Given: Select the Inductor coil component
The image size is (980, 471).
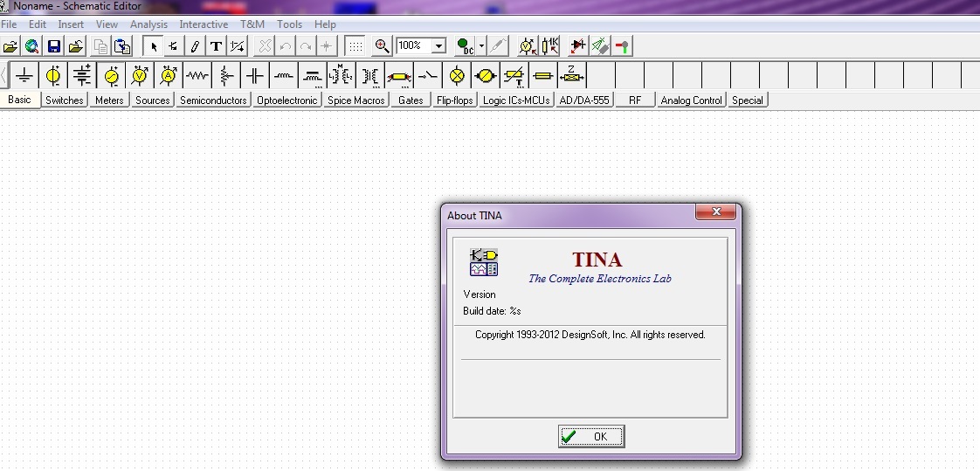Looking at the screenshot, I should (283, 76).
